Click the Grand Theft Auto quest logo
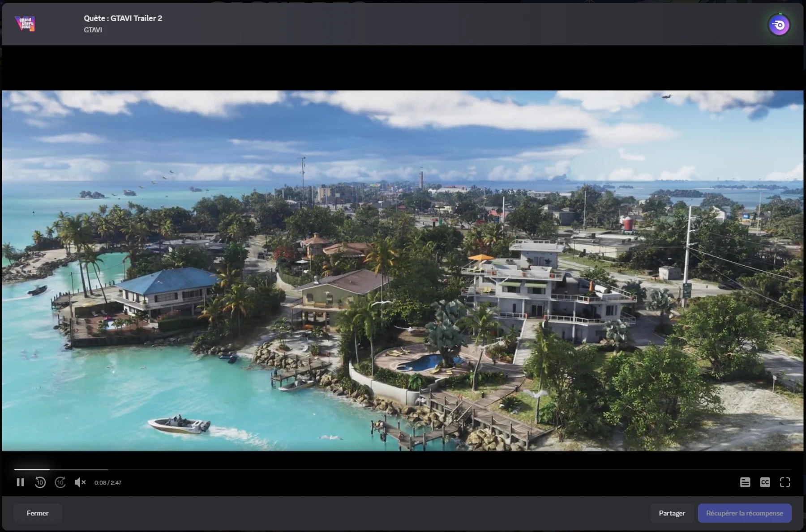This screenshot has height=532, width=806. (x=26, y=24)
